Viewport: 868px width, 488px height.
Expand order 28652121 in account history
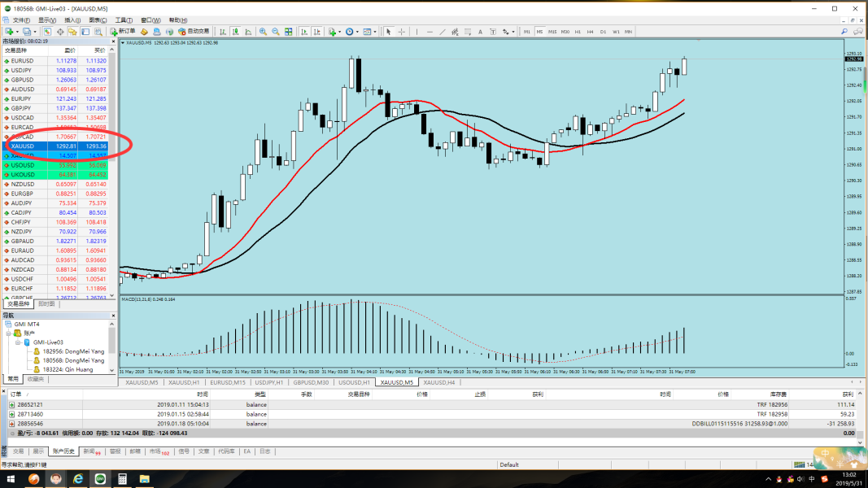click(12, 404)
